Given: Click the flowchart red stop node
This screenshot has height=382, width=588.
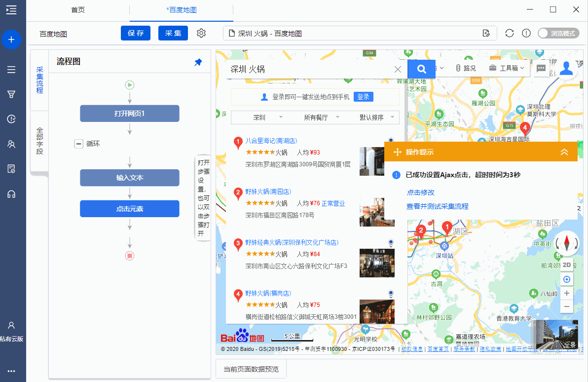Looking at the screenshot, I should 130,256.
